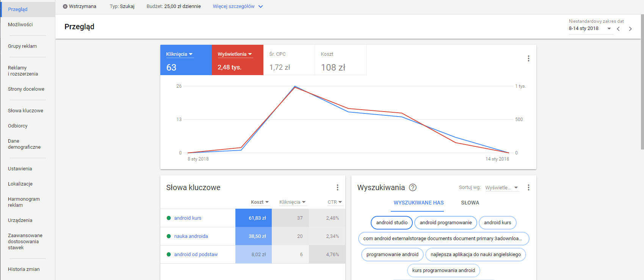Click the android programowanie search term chip
This screenshot has height=280, width=644.
tap(446, 223)
